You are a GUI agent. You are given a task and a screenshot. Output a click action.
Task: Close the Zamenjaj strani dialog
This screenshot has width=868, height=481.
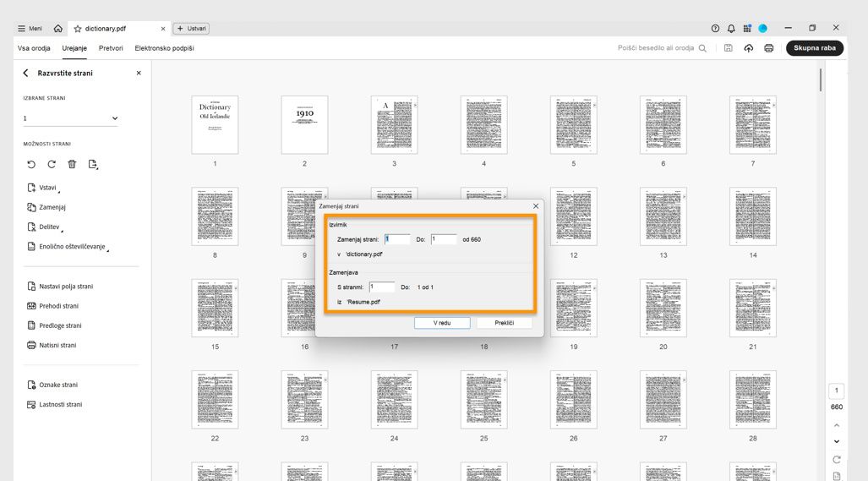pos(535,206)
